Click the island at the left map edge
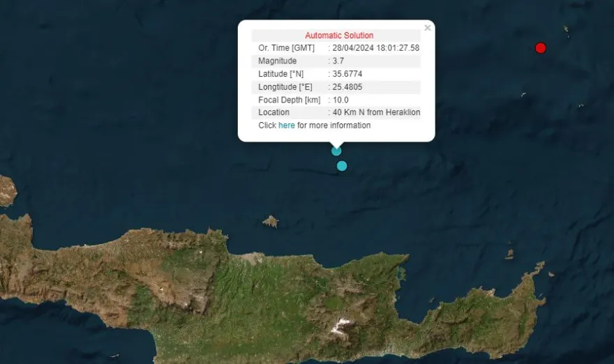 point(7,190)
